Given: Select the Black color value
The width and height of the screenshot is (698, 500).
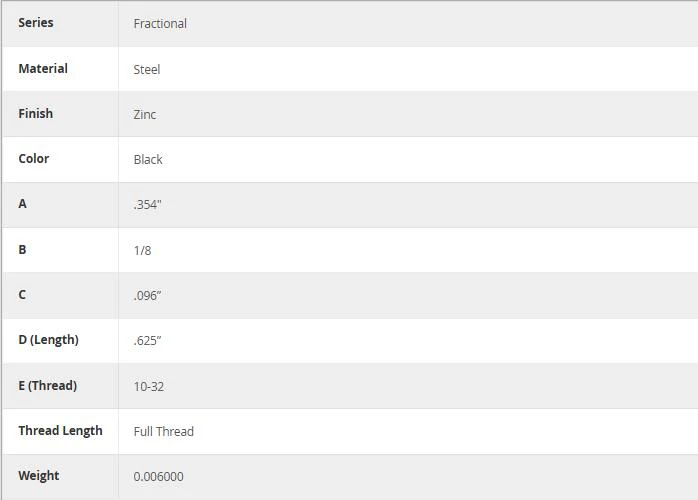Looking at the screenshot, I should (x=148, y=159).
